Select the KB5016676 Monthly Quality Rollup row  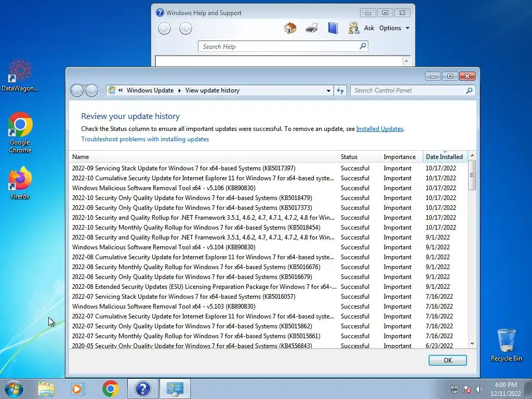pyautogui.click(x=268, y=267)
